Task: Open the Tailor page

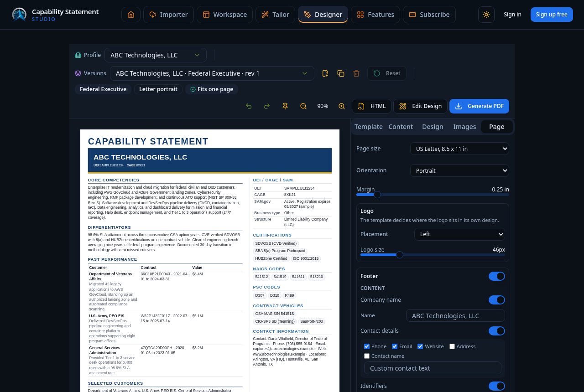Action: click(275, 15)
